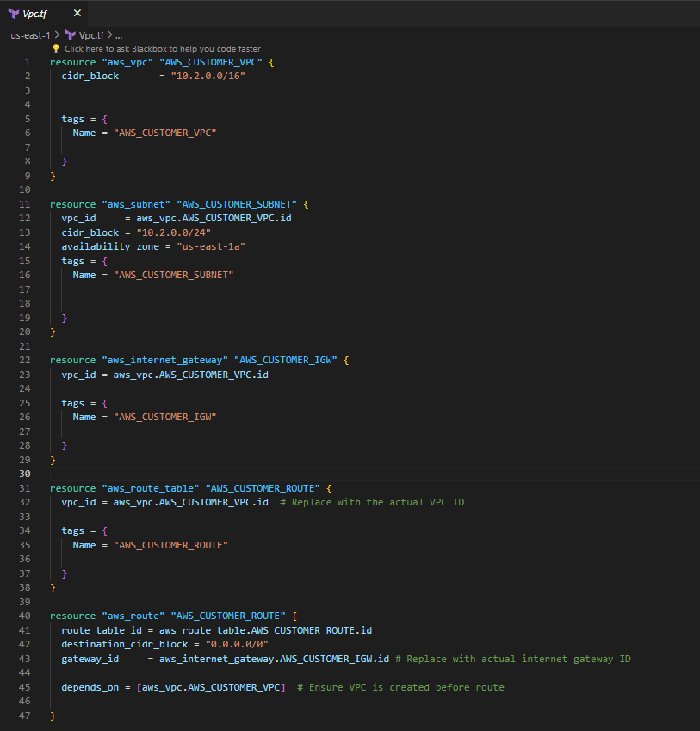This screenshot has height=731, width=700.
Task: Click the "AWS_CUSTOMER_IGW" Name tag value
Action: point(165,417)
